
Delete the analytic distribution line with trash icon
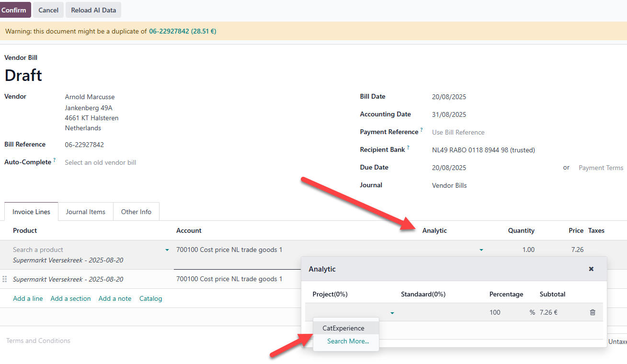click(x=593, y=312)
